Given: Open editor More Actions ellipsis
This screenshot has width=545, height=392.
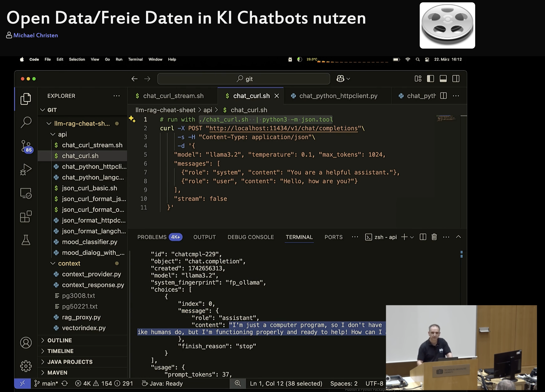Looking at the screenshot, I should (456, 96).
